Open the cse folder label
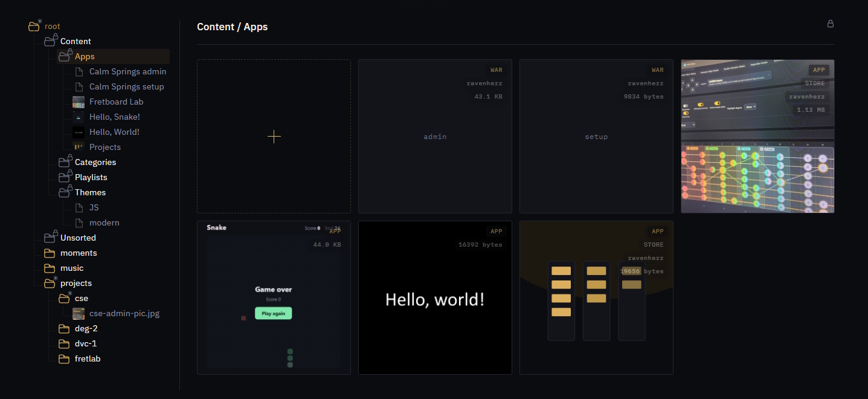Image resolution: width=868 pixels, height=399 pixels. [x=82, y=298]
